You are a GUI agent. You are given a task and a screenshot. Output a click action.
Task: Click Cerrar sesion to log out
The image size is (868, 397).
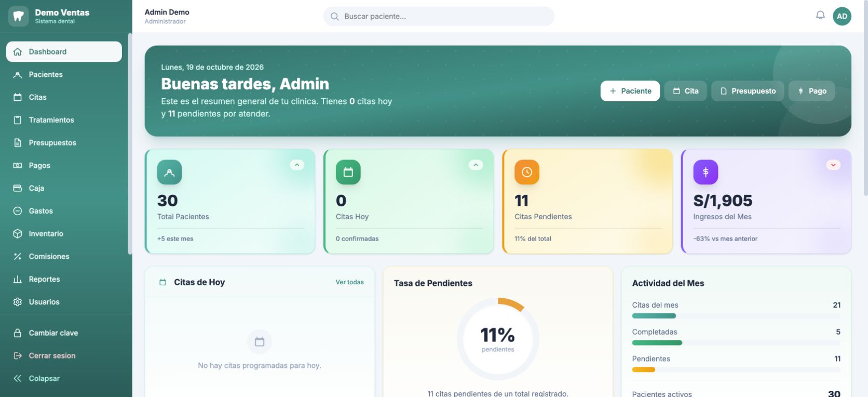tap(64, 355)
